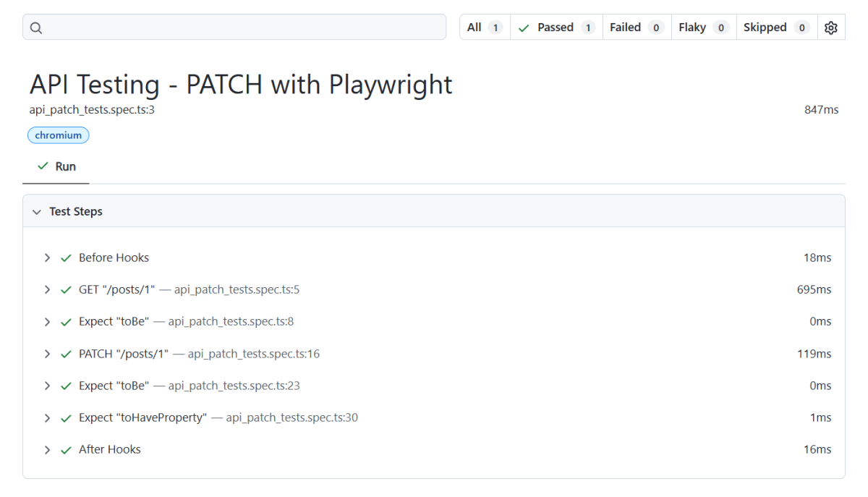Click the checkmark icon in Passed filter

tap(524, 27)
